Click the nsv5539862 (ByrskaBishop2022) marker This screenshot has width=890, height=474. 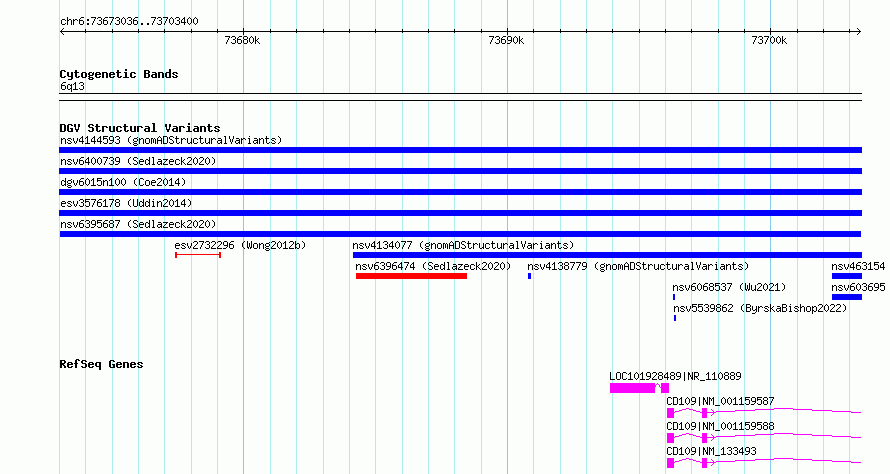click(x=675, y=318)
